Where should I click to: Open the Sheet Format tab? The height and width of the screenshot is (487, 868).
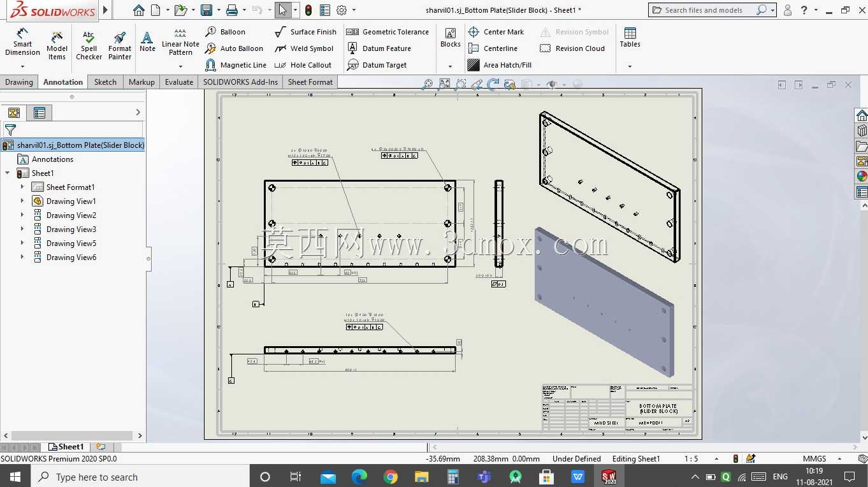coord(310,82)
